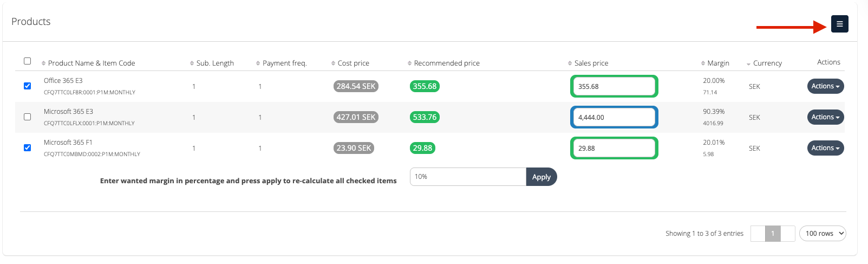This screenshot has height=264, width=868.
Task: Sort table by Margin column
Action: [x=718, y=63]
